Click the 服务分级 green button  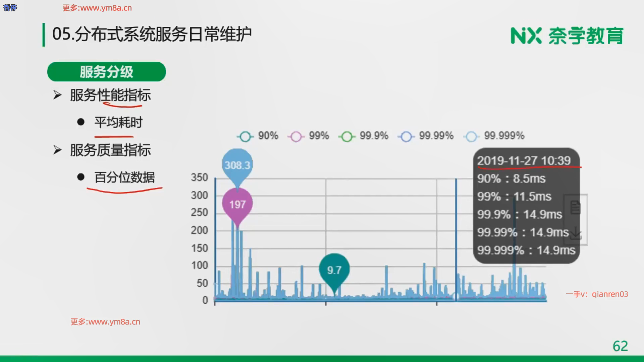[x=106, y=72]
